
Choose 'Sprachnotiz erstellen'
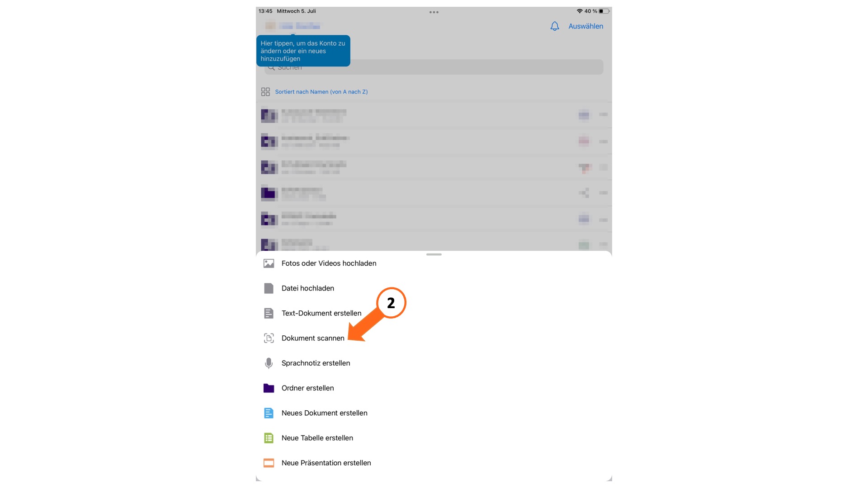(316, 363)
